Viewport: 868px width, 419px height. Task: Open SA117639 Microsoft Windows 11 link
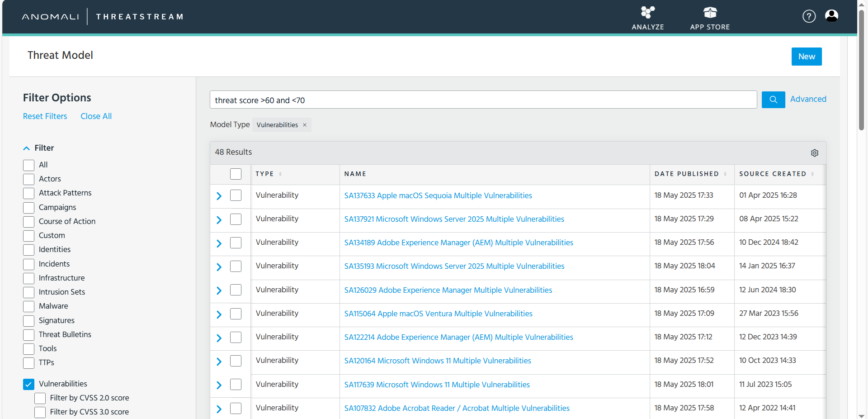tap(437, 385)
